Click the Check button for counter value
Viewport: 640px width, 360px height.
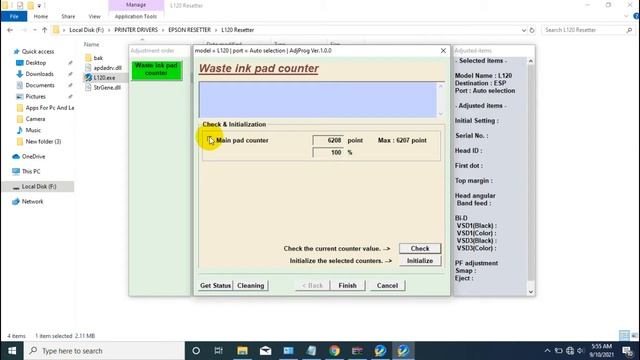(420, 248)
